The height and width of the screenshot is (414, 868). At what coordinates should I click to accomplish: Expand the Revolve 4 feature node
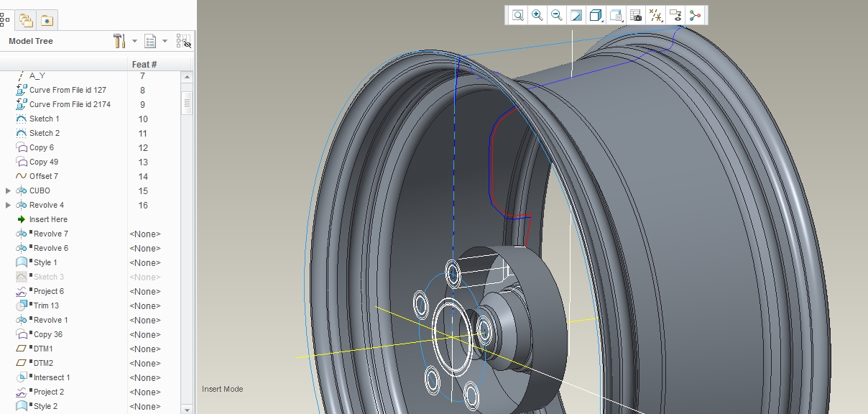pos(8,205)
